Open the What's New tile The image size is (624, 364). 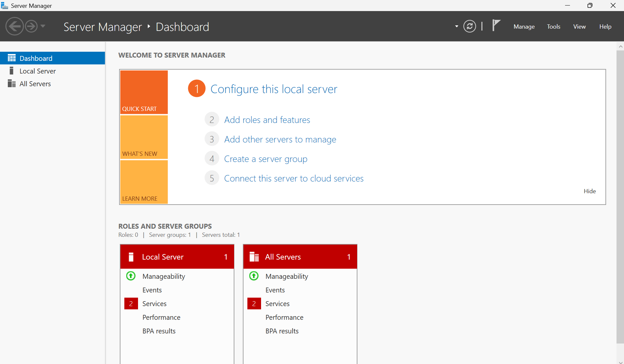(x=144, y=137)
